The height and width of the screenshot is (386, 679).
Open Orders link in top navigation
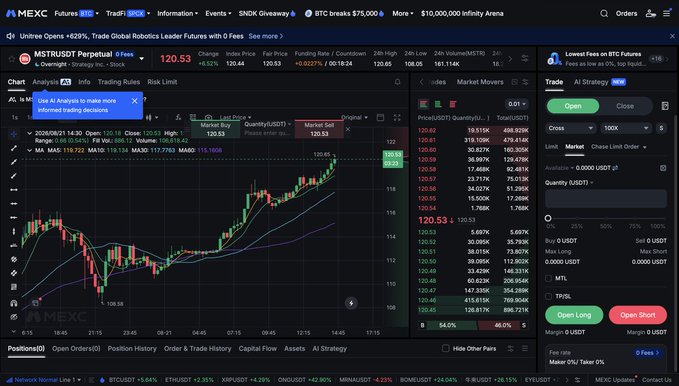pyautogui.click(x=627, y=13)
